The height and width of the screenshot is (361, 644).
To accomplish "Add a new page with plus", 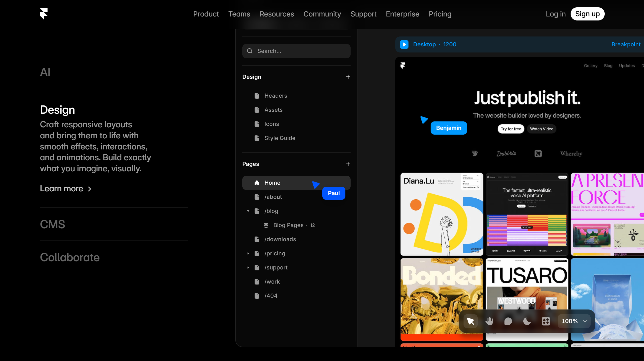I will (348, 164).
